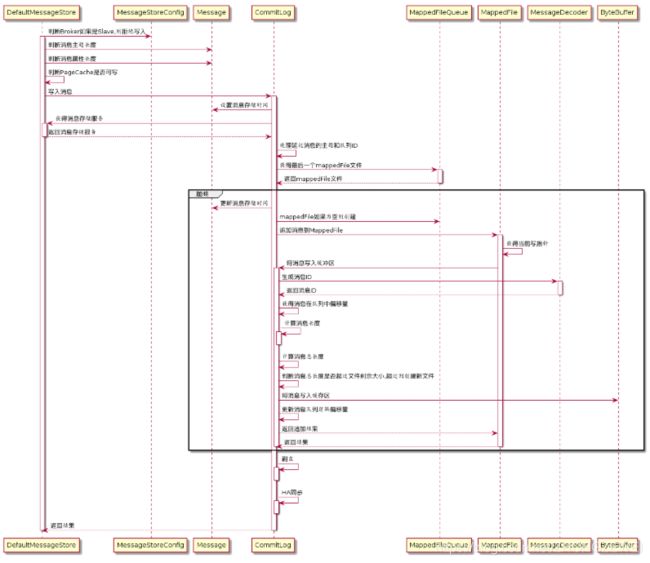Screen dimensions: 650x563
Task: Select the ByteBuffer participant box in the header row
Action: coord(617,13)
